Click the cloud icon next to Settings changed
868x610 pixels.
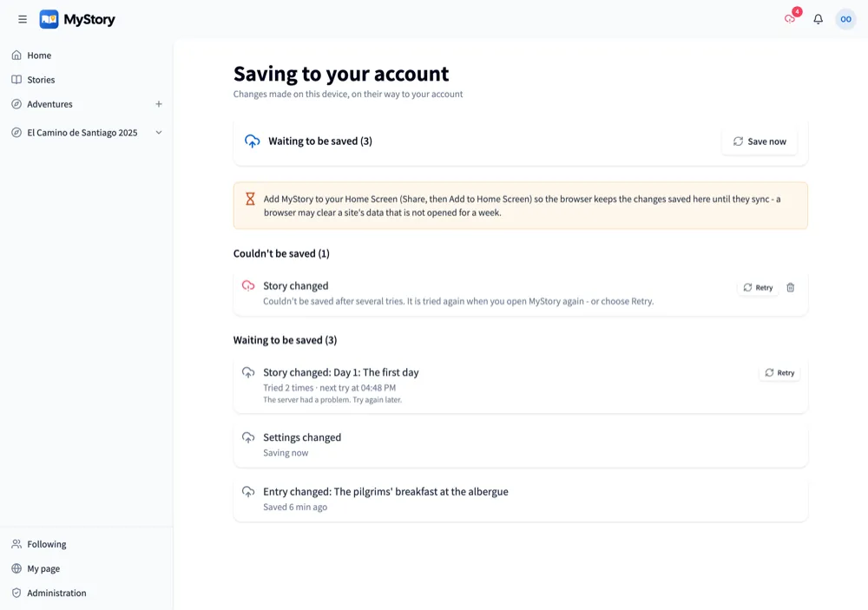tap(248, 437)
